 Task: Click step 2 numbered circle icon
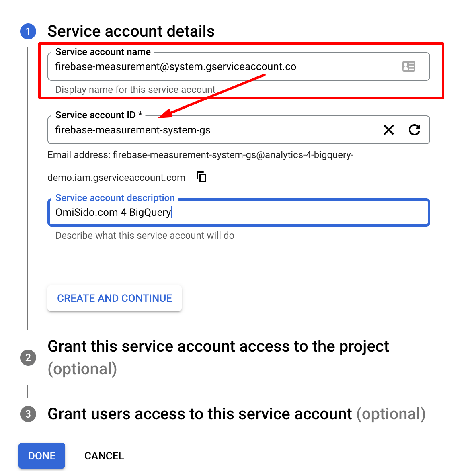click(x=28, y=357)
